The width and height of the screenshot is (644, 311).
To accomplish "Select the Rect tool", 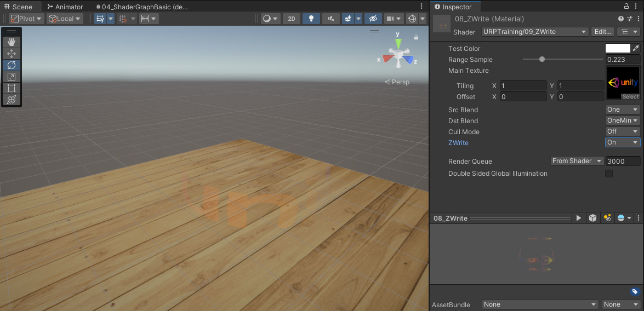I will (x=12, y=88).
